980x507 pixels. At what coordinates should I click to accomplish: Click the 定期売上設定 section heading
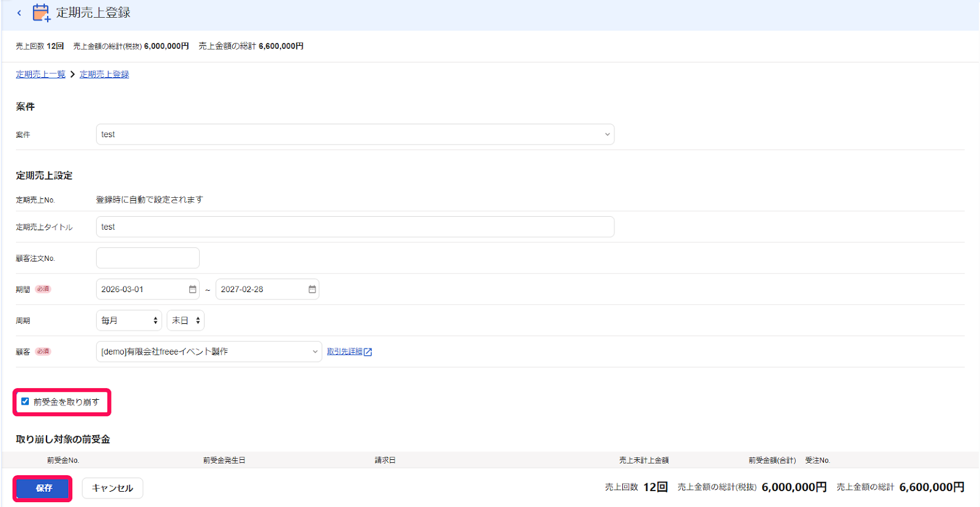[44, 176]
